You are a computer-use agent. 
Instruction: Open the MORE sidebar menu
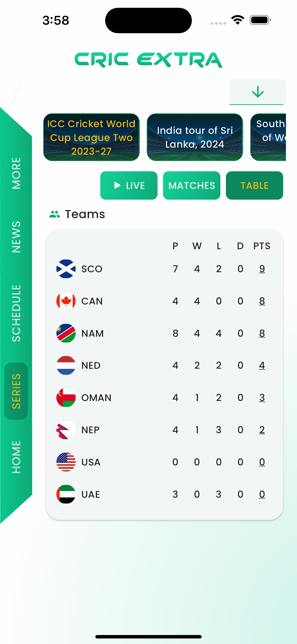[16, 173]
